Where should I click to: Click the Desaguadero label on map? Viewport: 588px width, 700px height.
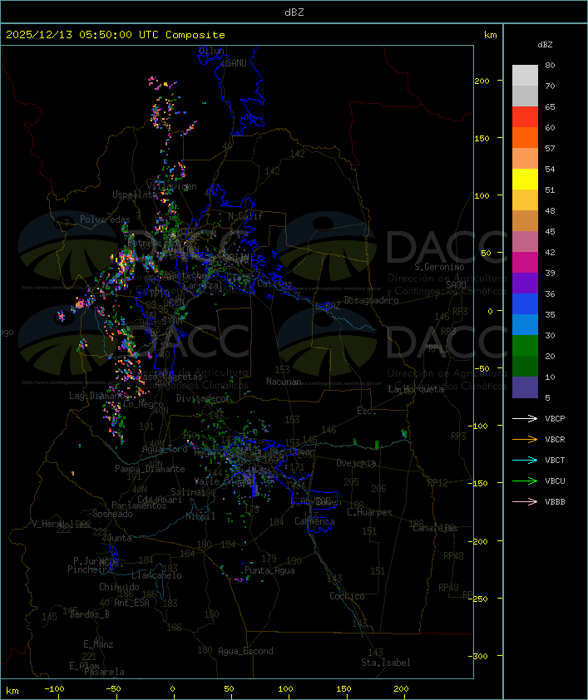[x=372, y=300]
